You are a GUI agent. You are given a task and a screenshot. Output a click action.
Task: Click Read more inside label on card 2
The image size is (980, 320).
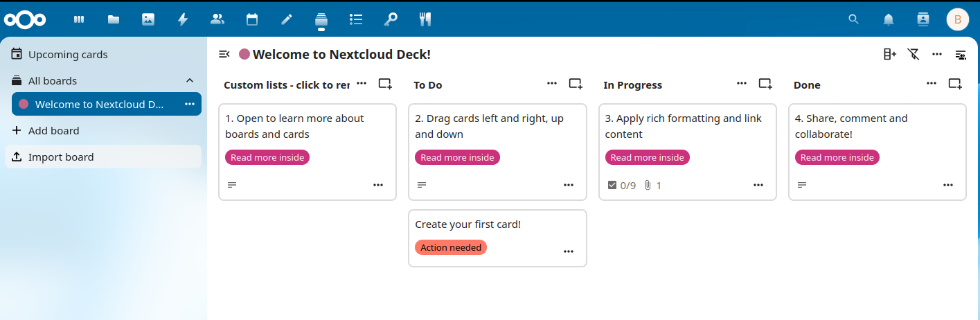click(x=457, y=157)
